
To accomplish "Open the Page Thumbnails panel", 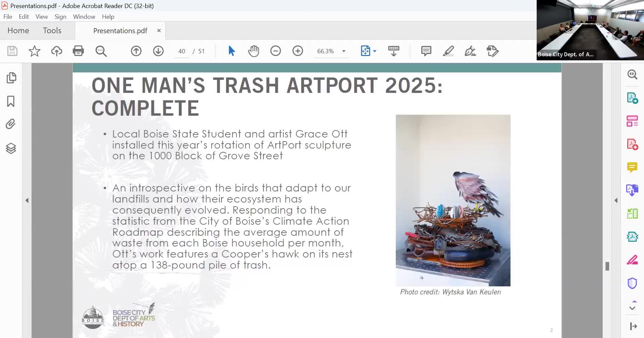I will click(11, 78).
